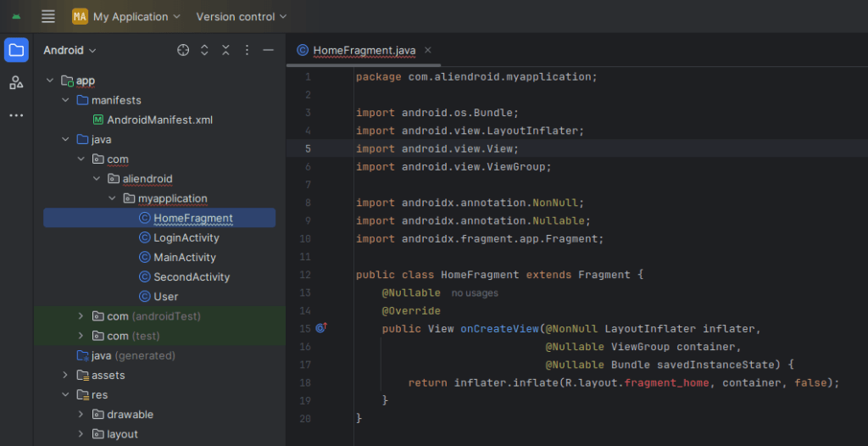Expand the drawable folder
The image size is (868, 446).
[x=81, y=415]
